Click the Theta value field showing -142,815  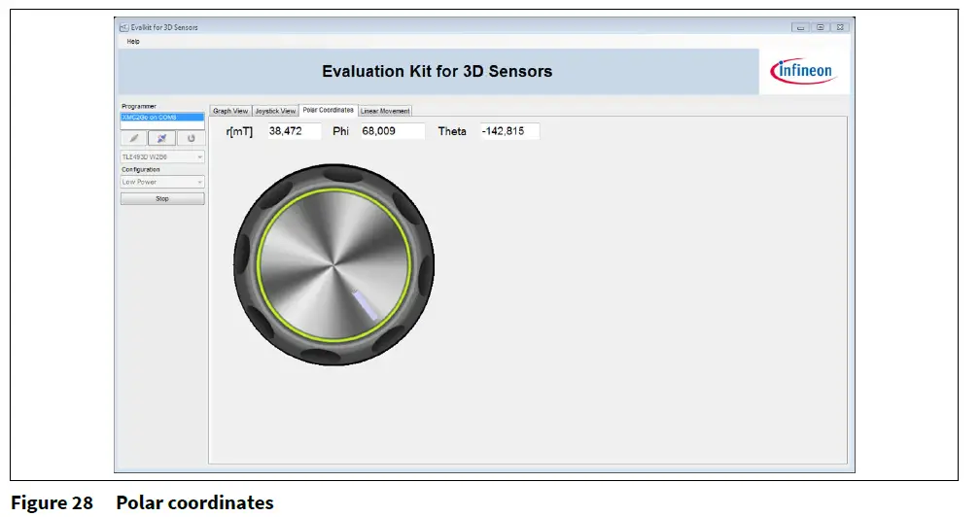point(508,131)
